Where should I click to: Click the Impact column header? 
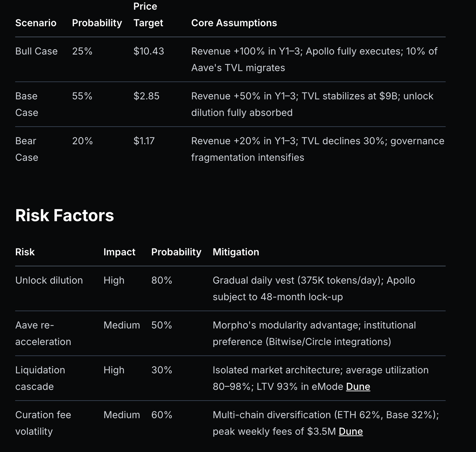point(119,252)
